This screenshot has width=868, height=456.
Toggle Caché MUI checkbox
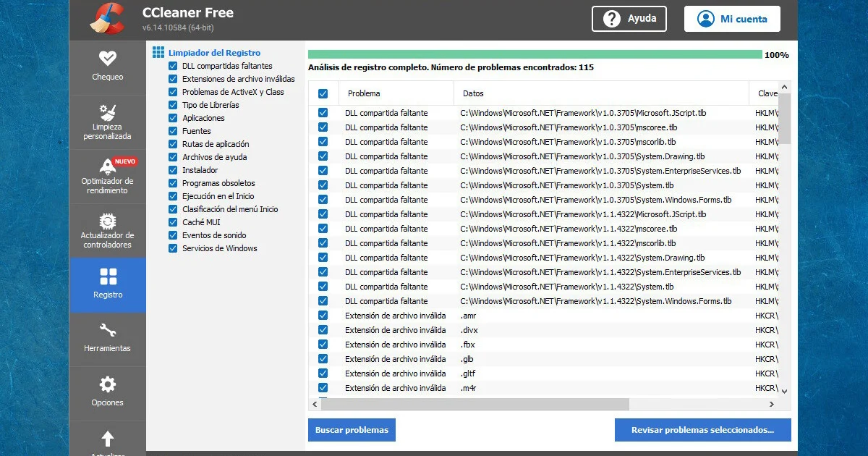pyautogui.click(x=173, y=222)
